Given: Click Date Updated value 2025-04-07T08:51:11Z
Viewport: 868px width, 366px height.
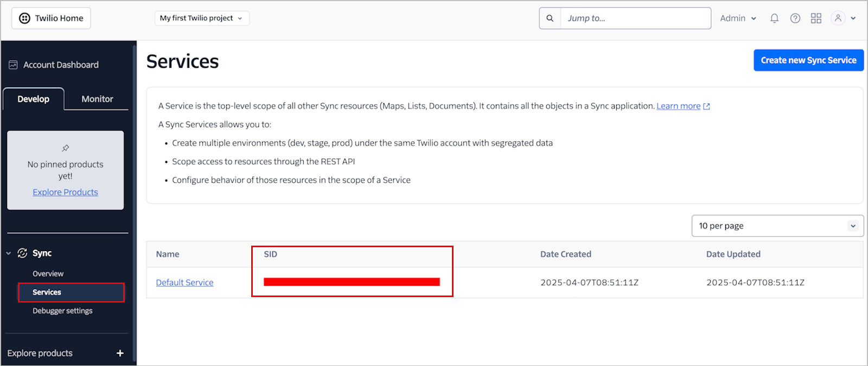Looking at the screenshot, I should coord(755,282).
